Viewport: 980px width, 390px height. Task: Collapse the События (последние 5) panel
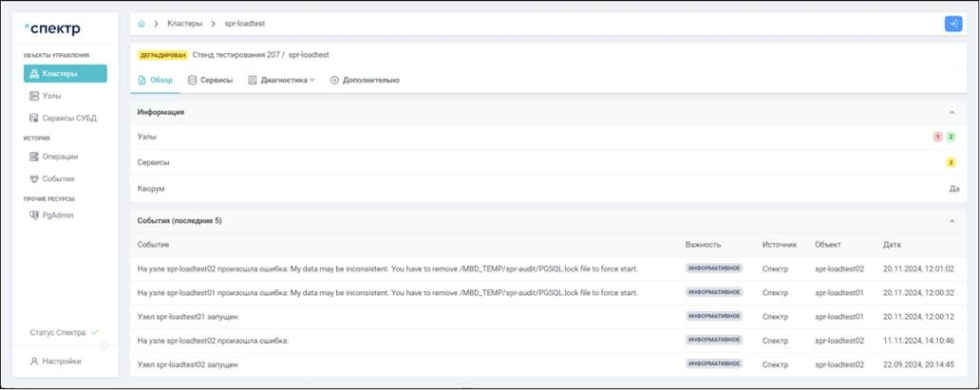(952, 221)
